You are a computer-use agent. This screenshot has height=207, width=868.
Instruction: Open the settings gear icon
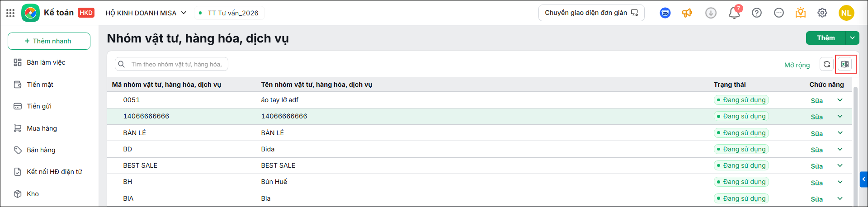(822, 13)
